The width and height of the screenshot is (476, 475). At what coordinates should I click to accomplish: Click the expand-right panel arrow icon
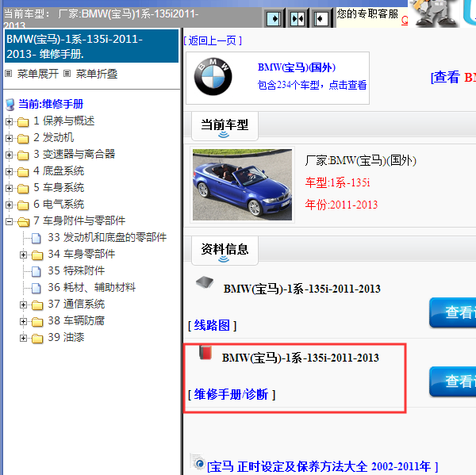274,19
